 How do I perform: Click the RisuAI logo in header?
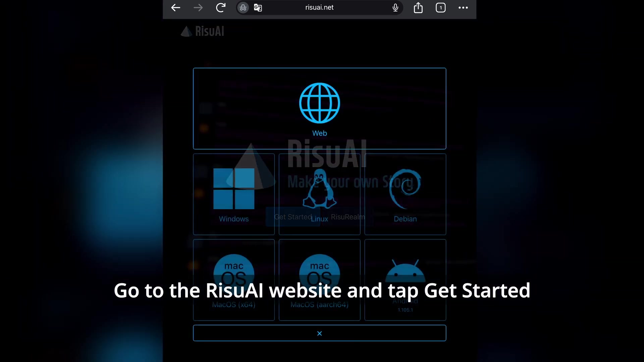point(203,31)
